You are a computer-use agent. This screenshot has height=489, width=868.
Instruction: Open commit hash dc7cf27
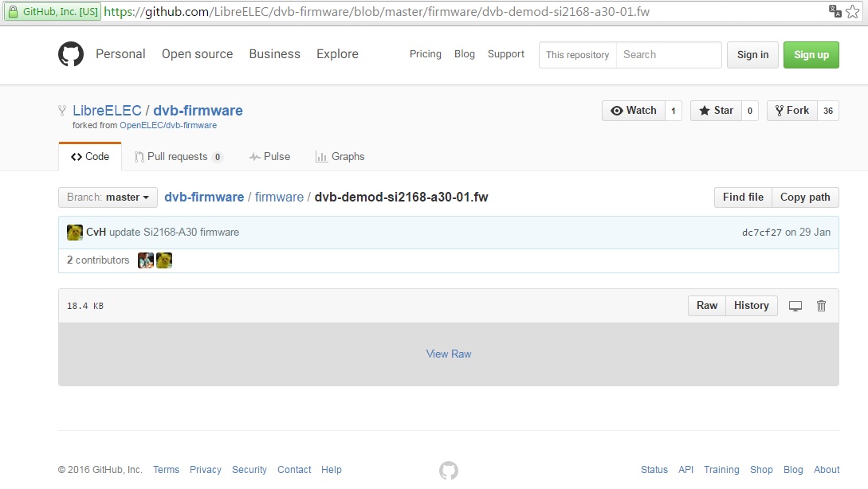pos(762,233)
